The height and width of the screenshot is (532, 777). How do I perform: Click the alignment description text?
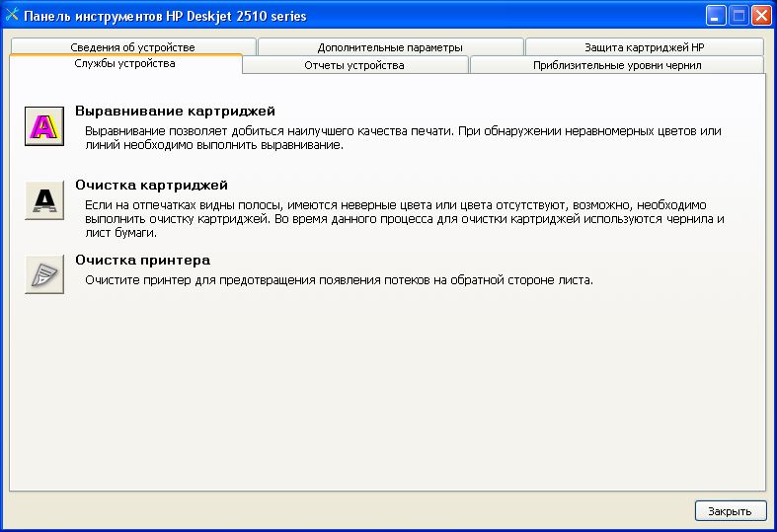click(403, 138)
